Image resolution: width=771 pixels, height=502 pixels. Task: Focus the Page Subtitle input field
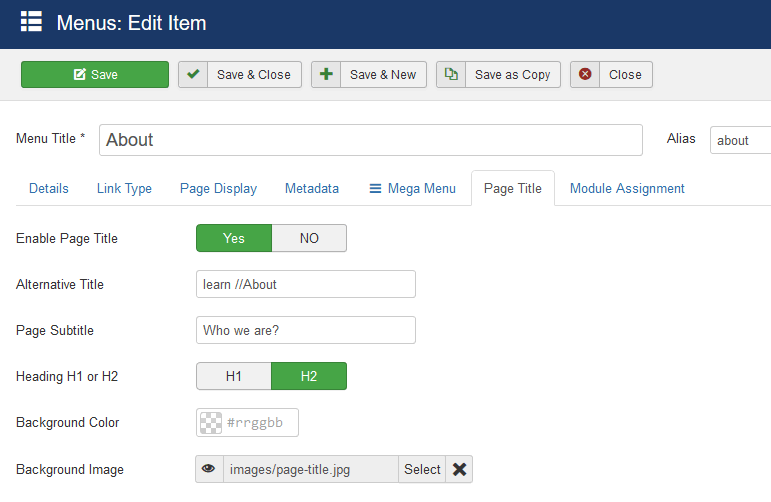click(x=306, y=330)
